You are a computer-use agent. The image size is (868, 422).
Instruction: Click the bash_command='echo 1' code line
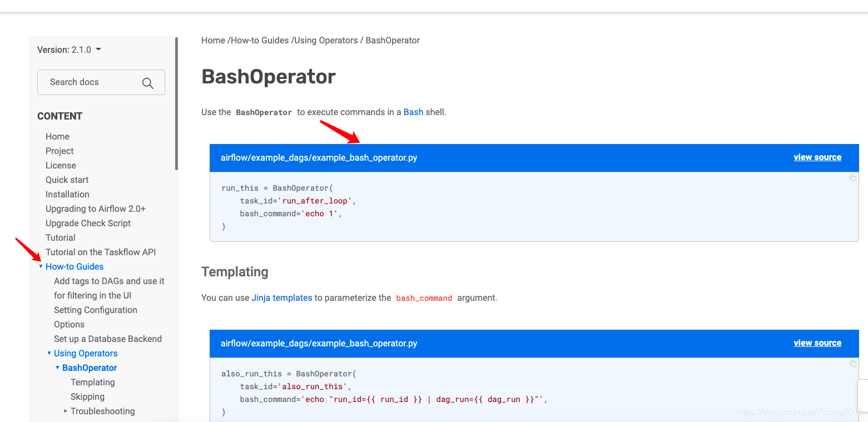(291, 214)
